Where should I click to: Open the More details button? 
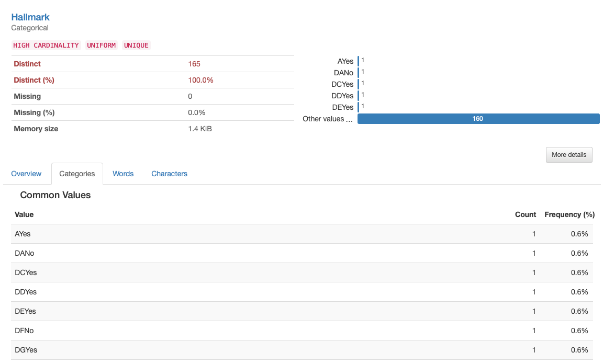[x=569, y=155]
